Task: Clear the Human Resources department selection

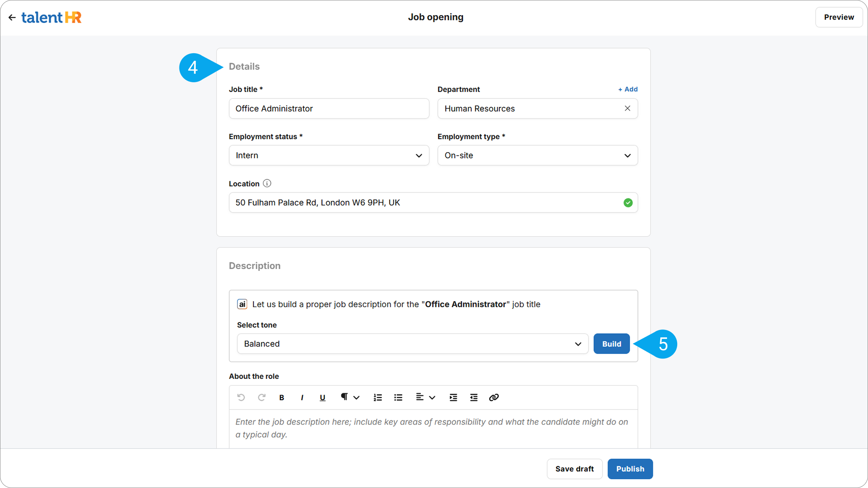Action: (x=627, y=108)
